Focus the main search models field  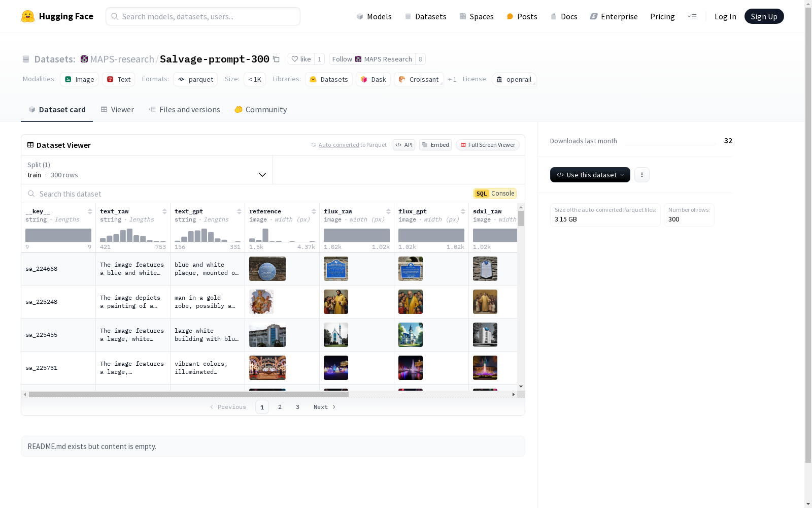203,16
